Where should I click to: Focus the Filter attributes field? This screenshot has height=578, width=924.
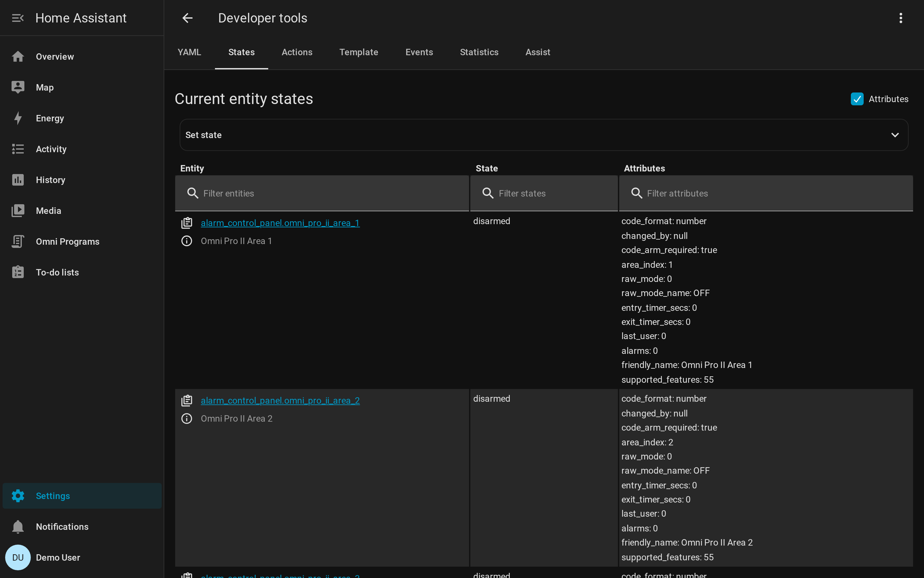[x=766, y=193]
